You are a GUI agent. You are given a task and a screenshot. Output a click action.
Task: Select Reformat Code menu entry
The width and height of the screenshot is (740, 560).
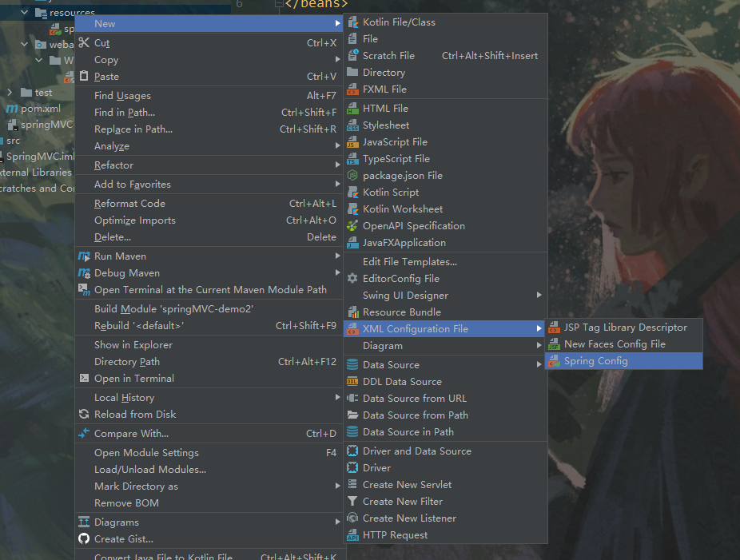[209, 204]
